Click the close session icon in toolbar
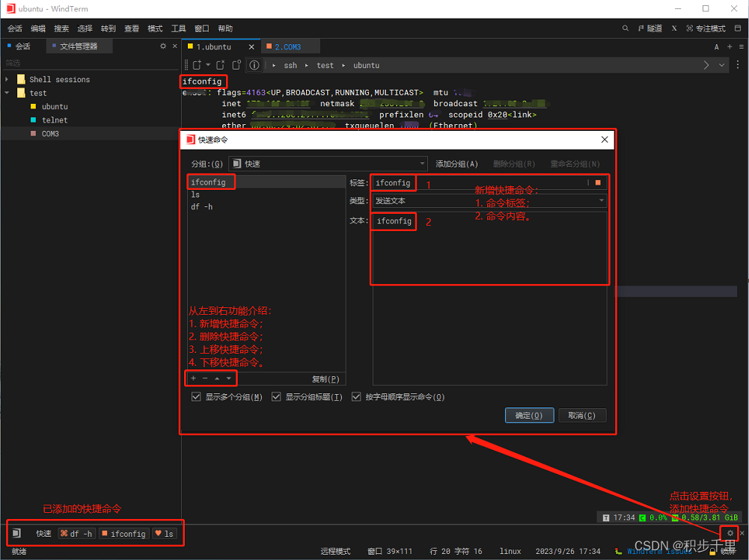The height and width of the screenshot is (560, 749). [220, 65]
